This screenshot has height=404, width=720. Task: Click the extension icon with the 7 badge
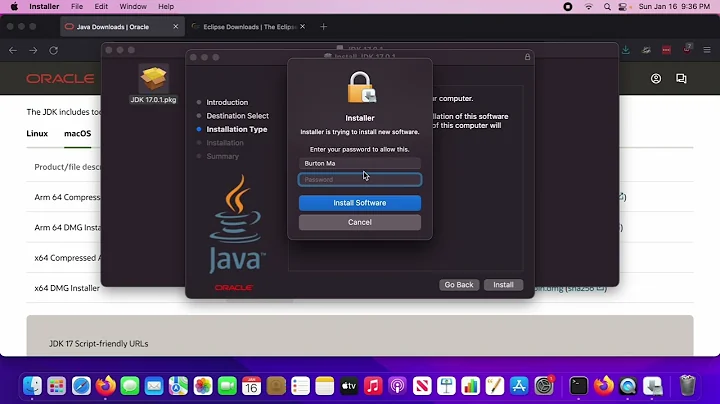[687, 49]
